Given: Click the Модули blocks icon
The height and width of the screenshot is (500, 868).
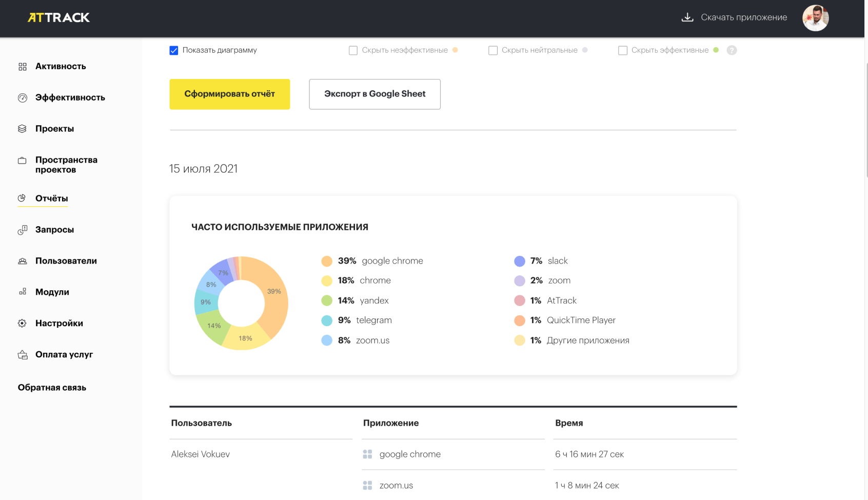Looking at the screenshot, I should (x=23, y=292).
